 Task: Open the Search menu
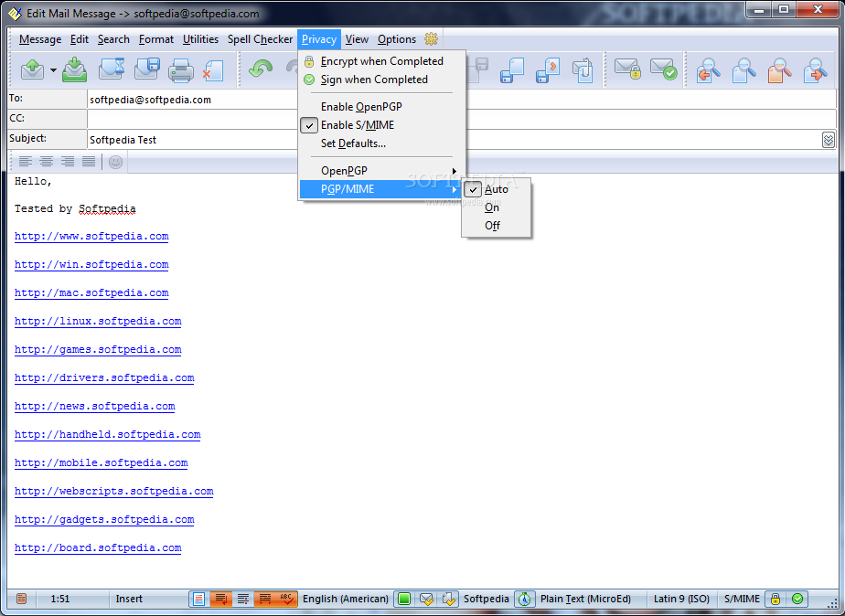113,39
